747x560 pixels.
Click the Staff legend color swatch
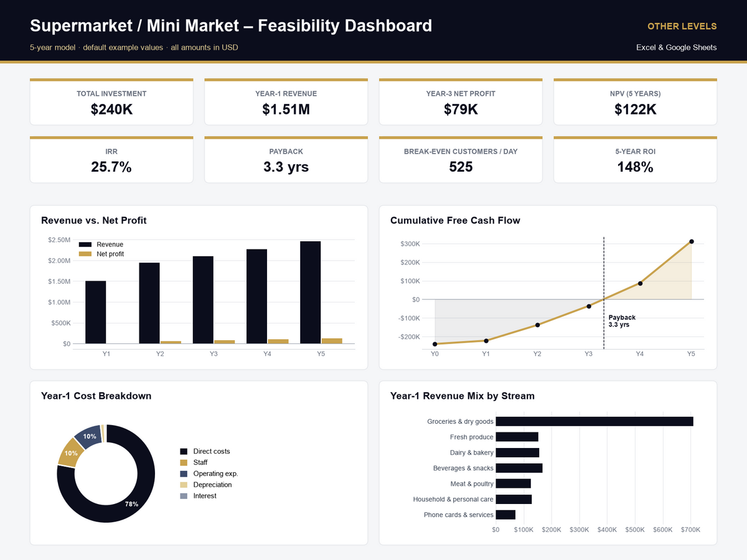[x=184, y=462]
